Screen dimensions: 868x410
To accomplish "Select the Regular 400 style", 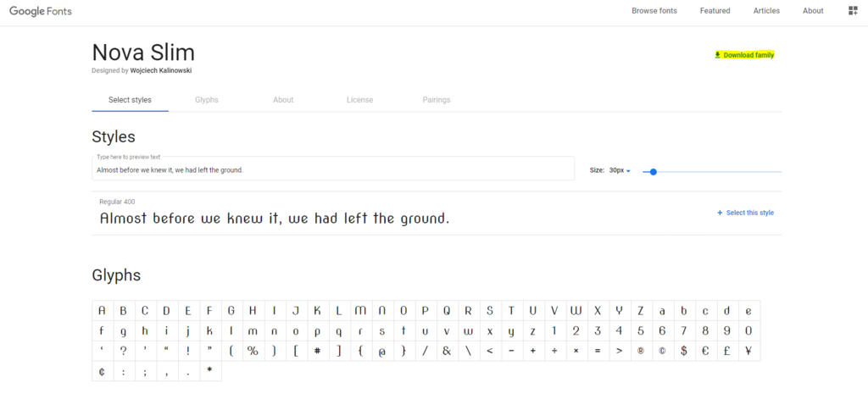I will [x=745, y=213].
